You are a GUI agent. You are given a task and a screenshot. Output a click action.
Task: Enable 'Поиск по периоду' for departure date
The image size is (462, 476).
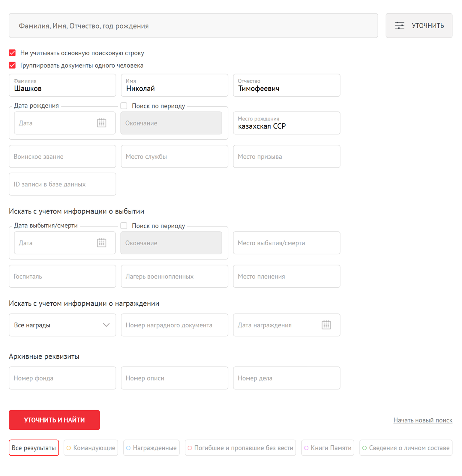point(124,226)
